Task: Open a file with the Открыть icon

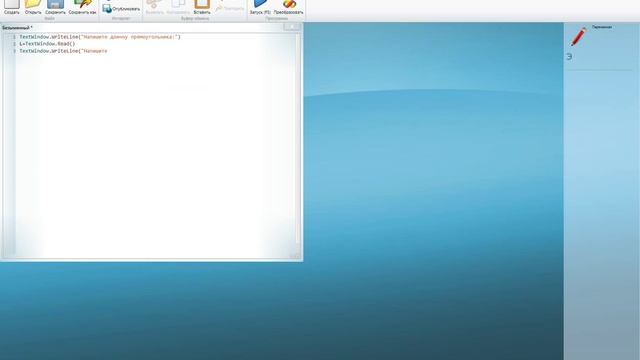Action: pos(33,7)
